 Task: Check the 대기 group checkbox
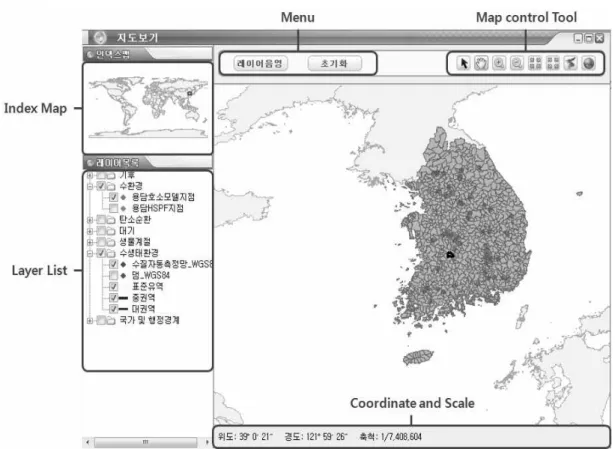101,231
